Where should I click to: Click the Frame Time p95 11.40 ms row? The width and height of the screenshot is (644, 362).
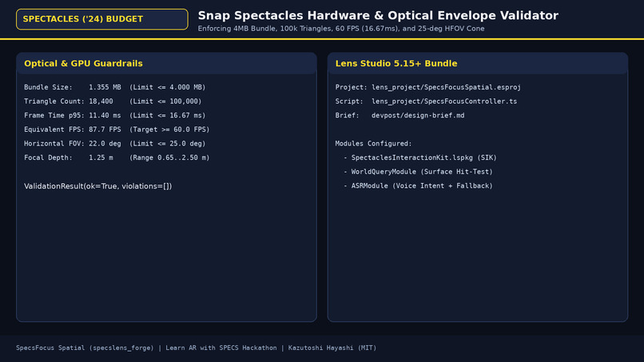114,115
